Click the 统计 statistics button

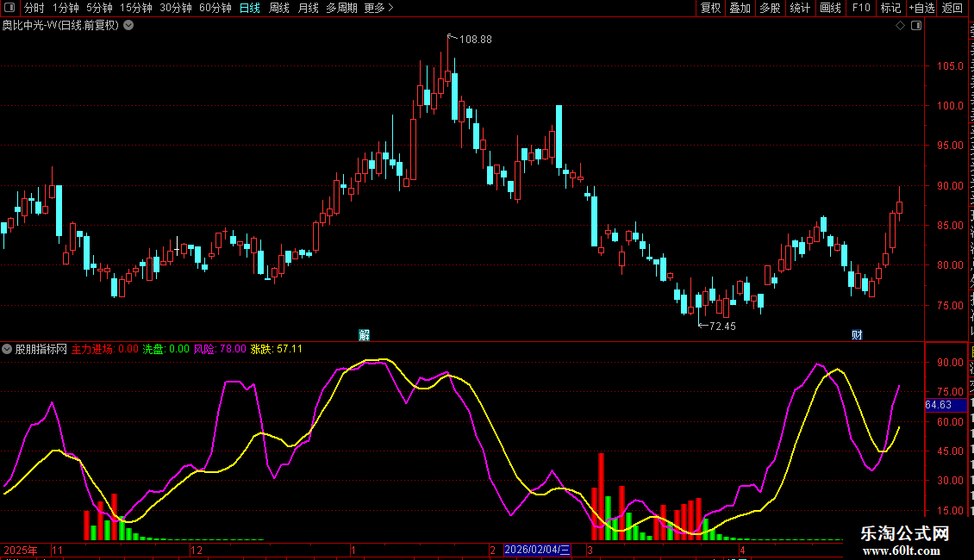tap(800, 8)
